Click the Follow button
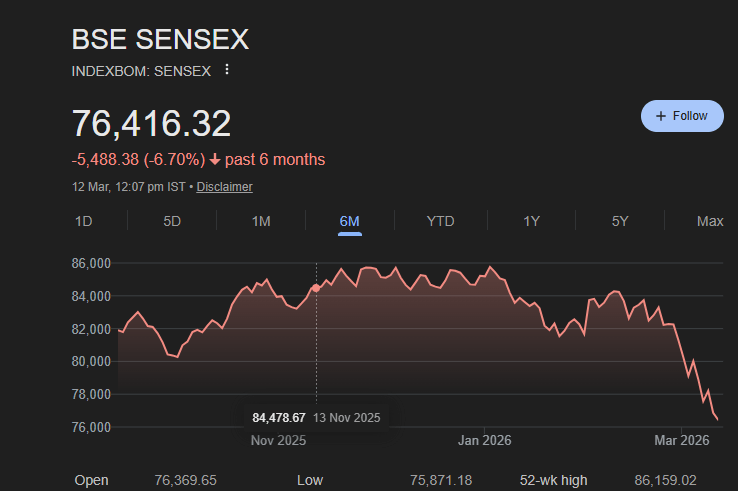The image size is (738, 491). [682, 116]
